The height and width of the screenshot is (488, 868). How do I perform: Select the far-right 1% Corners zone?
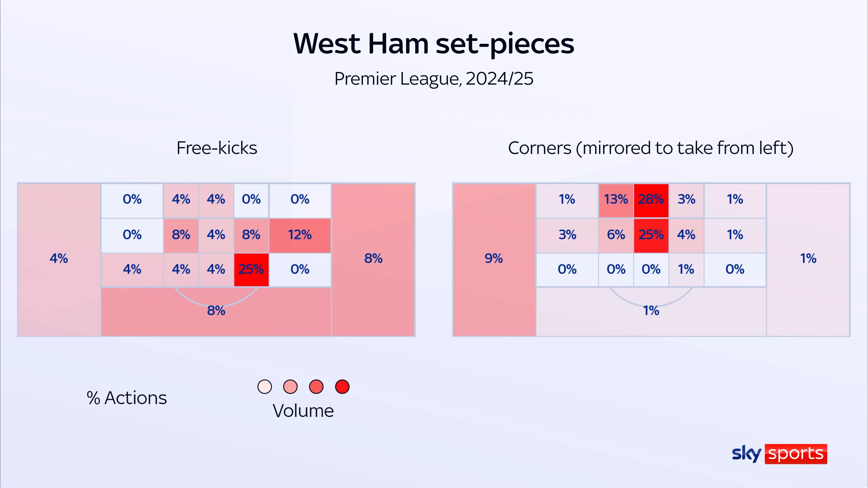[x=808, y=259]
